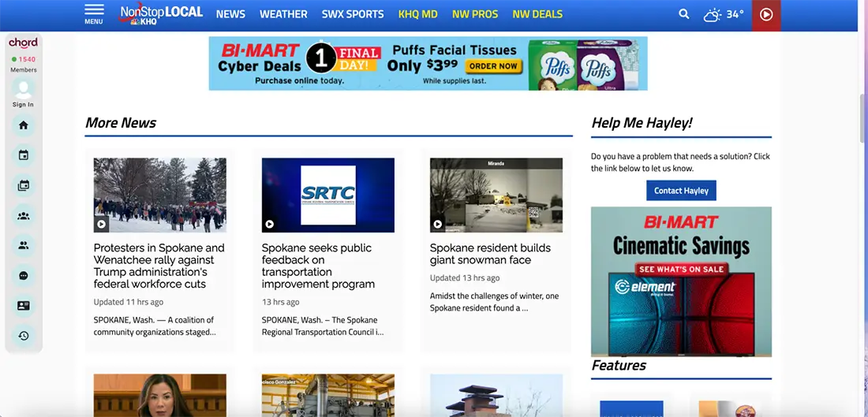Click ORDER NOW in Bi-Mart banner
Viewport: 868px width, 417px height.
pyautogui.click(x=494, y=66)
